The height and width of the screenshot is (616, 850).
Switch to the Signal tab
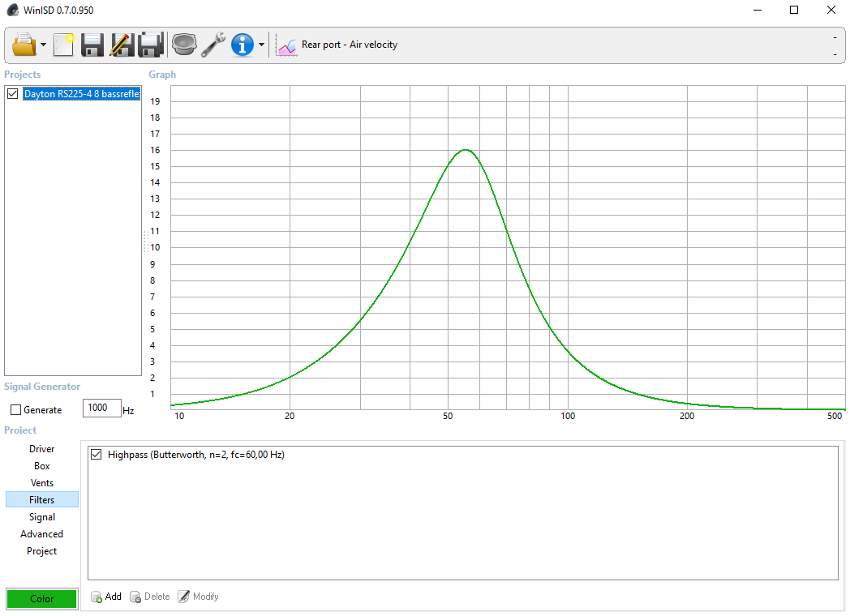pyautogui.click(x=41, y=517)
